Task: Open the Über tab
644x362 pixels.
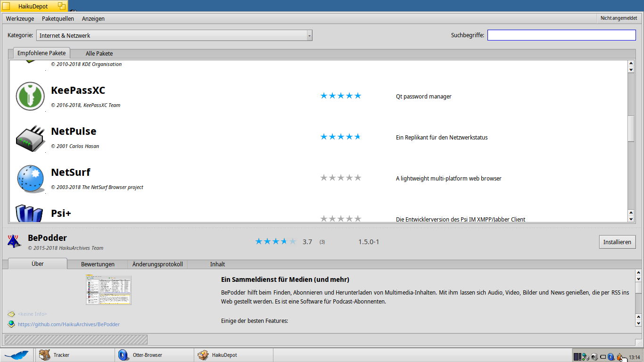Action: coord(38,264)
